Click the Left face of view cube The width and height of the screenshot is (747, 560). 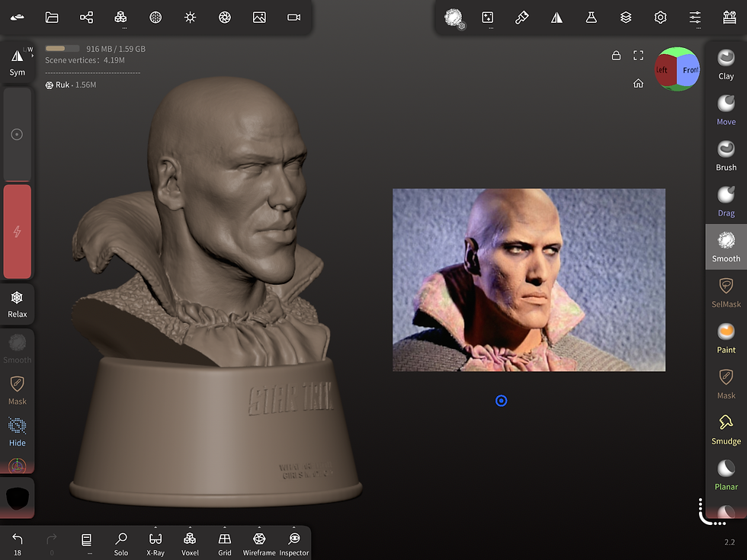click(664, 70)
